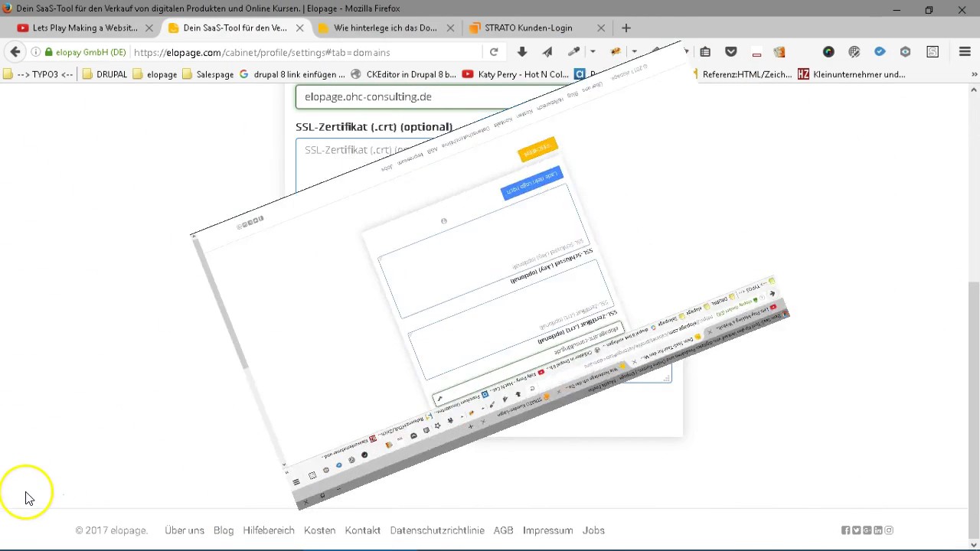Open the Facebook footer icon
Screen dimensions: 980x551
coord(846,530)
